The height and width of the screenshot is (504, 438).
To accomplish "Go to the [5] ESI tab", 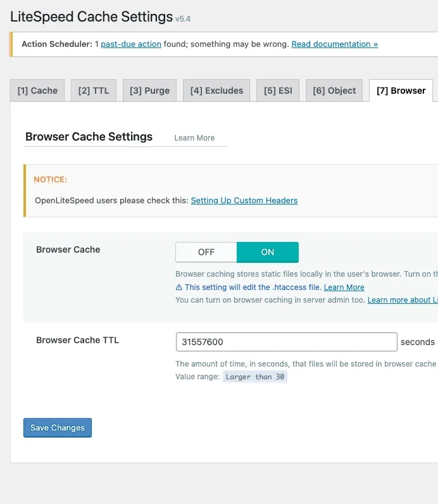I will coord(278,91).
